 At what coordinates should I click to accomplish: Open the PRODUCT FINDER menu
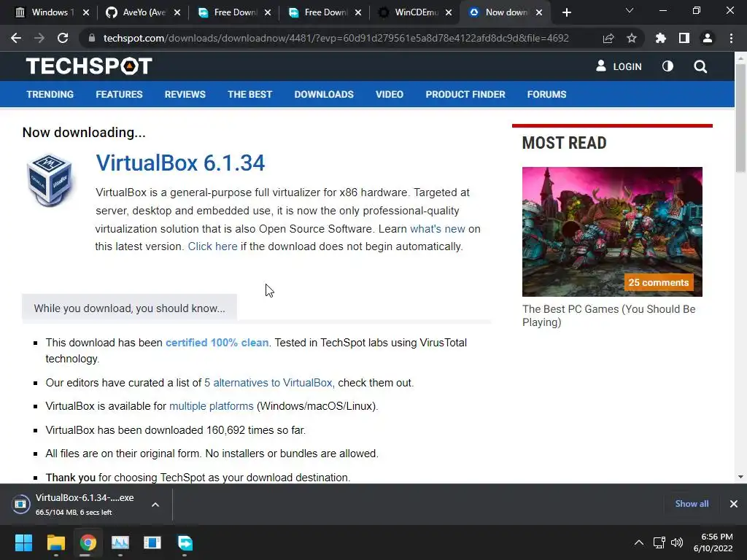pyautogui.click(x=465, y=94)
